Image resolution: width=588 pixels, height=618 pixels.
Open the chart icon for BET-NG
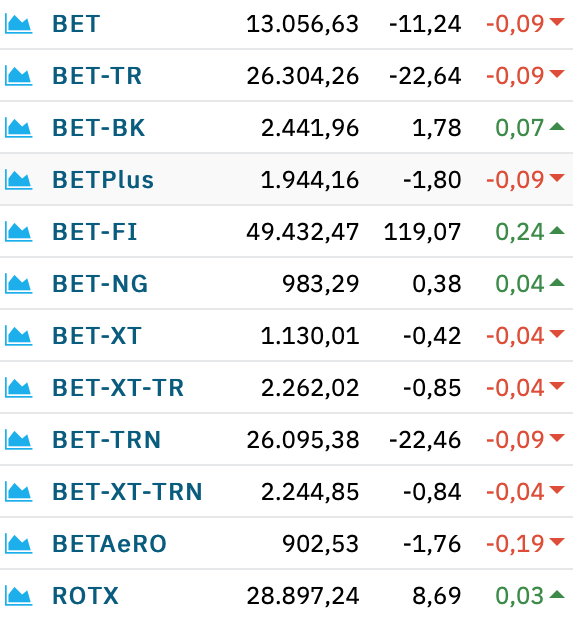tap(19, 284)
